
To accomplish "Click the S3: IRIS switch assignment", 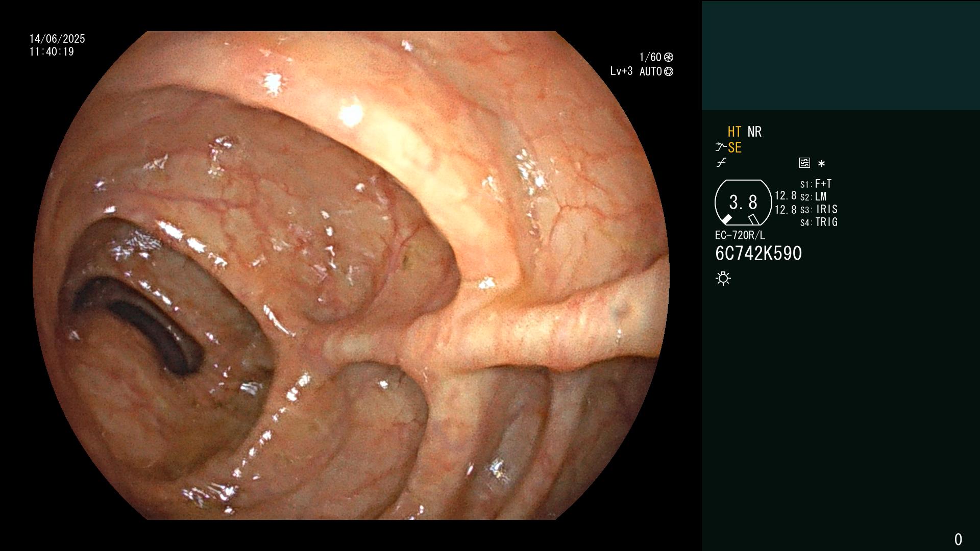I will point(819,209).
